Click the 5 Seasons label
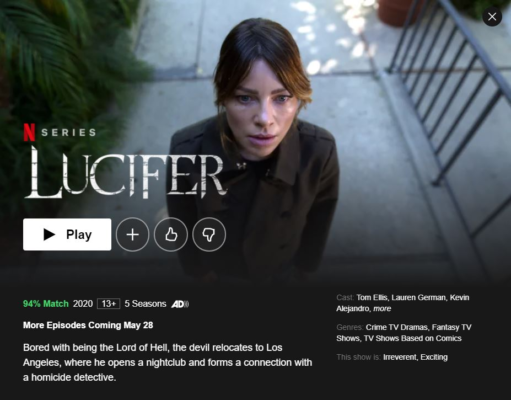 (145, 304)
